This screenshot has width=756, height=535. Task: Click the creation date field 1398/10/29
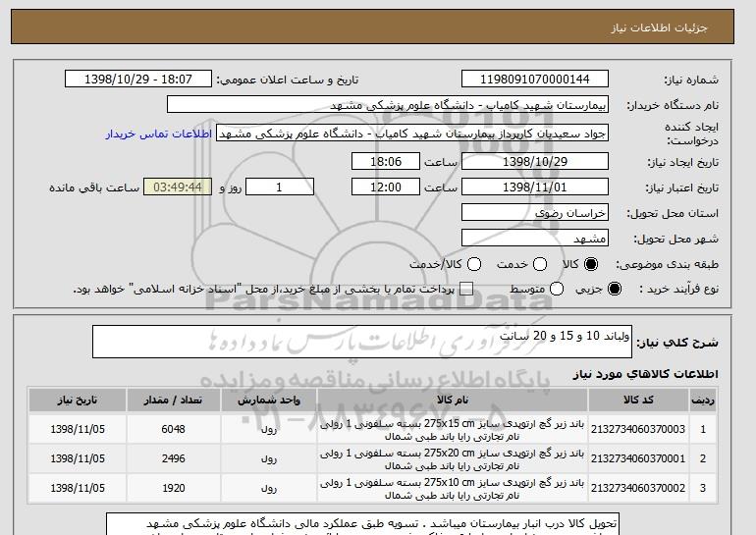pos(535,161)
